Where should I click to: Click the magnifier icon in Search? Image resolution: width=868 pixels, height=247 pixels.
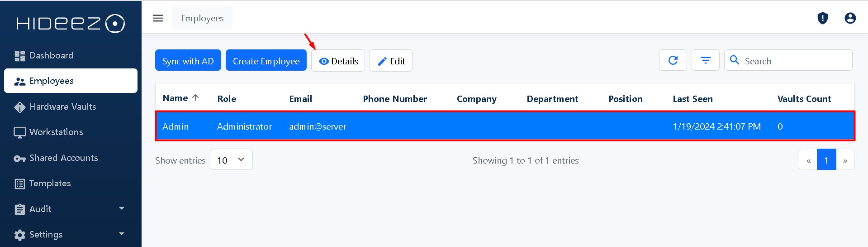(x=735, y=60)
